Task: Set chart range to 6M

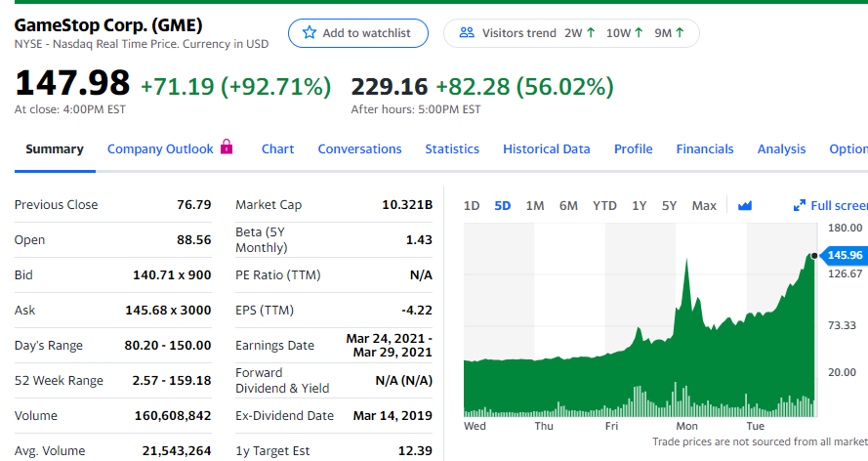Action: point(568,206)
